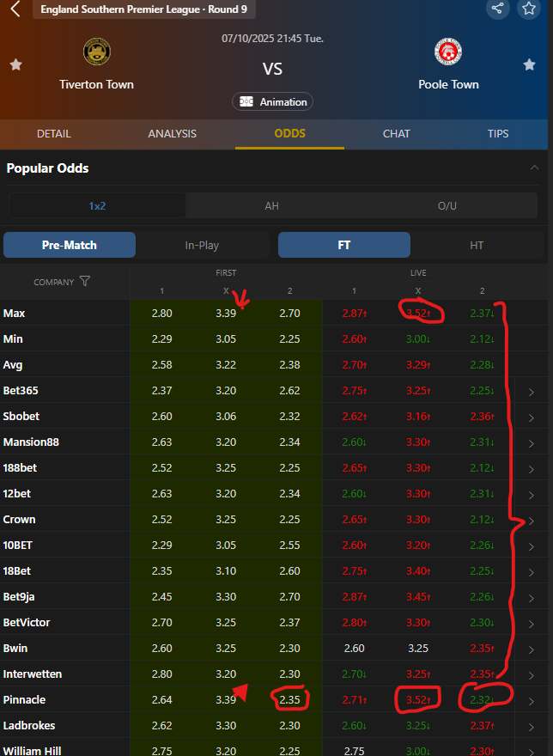This screenshot has width=553, height=756.
Task: Collapse the Popular Odds section
Action: point(535,168)
